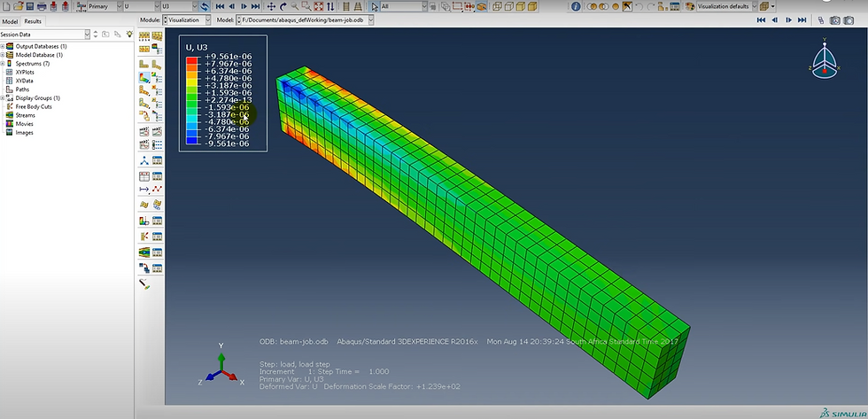The width and height of the screenshot is (868, 419).
Task: Click the red top legend color band
Action: pos(193,59)
